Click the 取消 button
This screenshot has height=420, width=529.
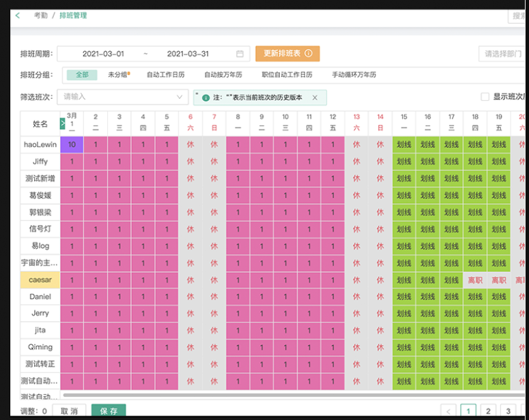click(x=69, y=411)
